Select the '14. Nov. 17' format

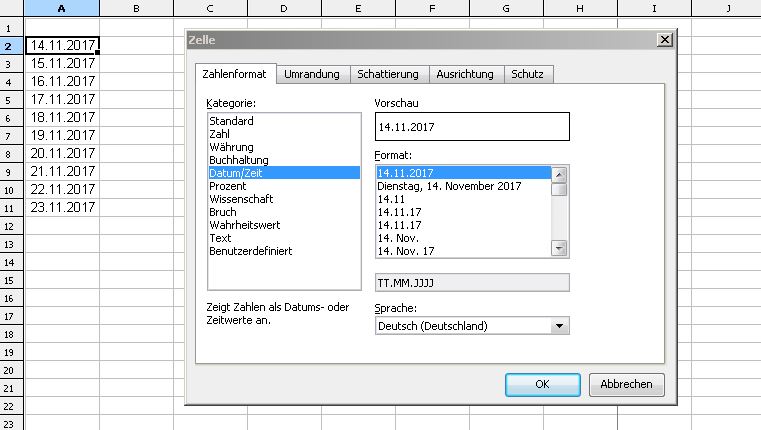click(405, 251)
